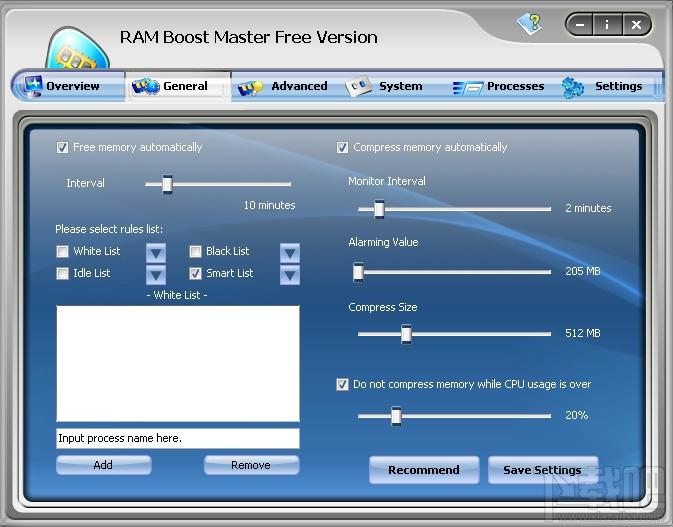
Task: Click the Add button
Action: click(x=103, y=465)
